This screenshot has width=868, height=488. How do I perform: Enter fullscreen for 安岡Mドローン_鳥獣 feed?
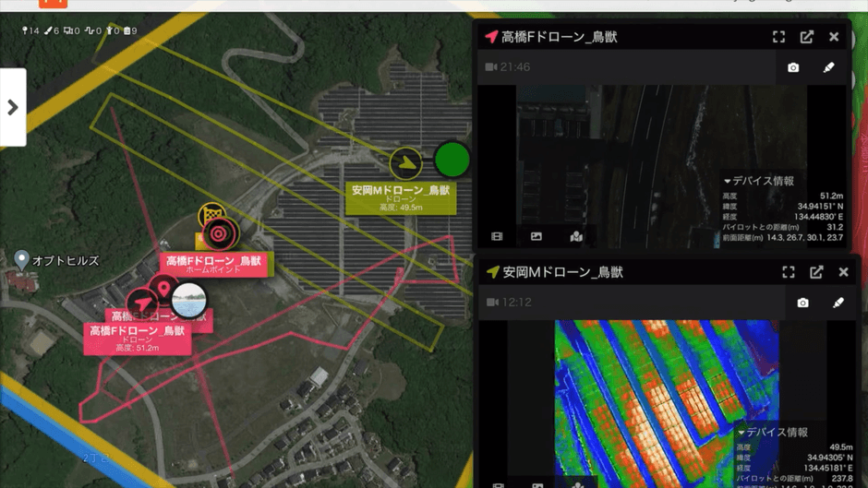pyautogui.click(x=789, y=272)
